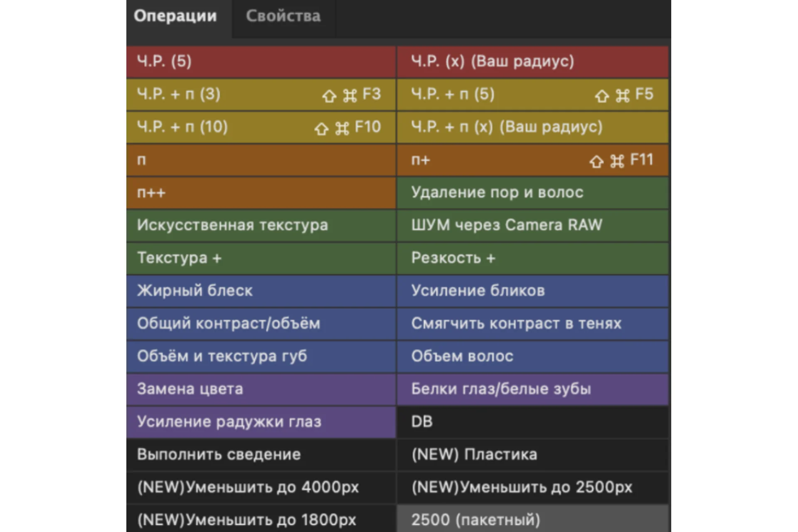
Task: Select the Операции tab
Action: (x=175, y=16)
